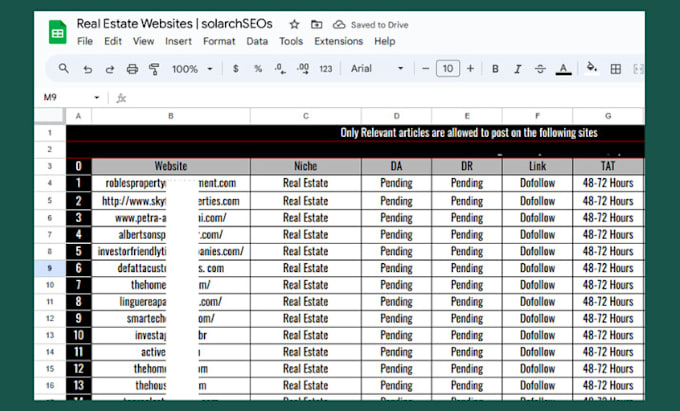Search the menus with the magnifier icon
Image resolution: width=680 pixels, height=411 pixels.
coord(64,68)
